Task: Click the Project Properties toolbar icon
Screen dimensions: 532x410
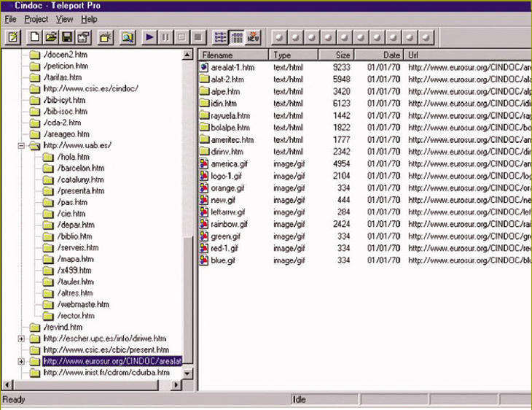Action: (82, 36)
